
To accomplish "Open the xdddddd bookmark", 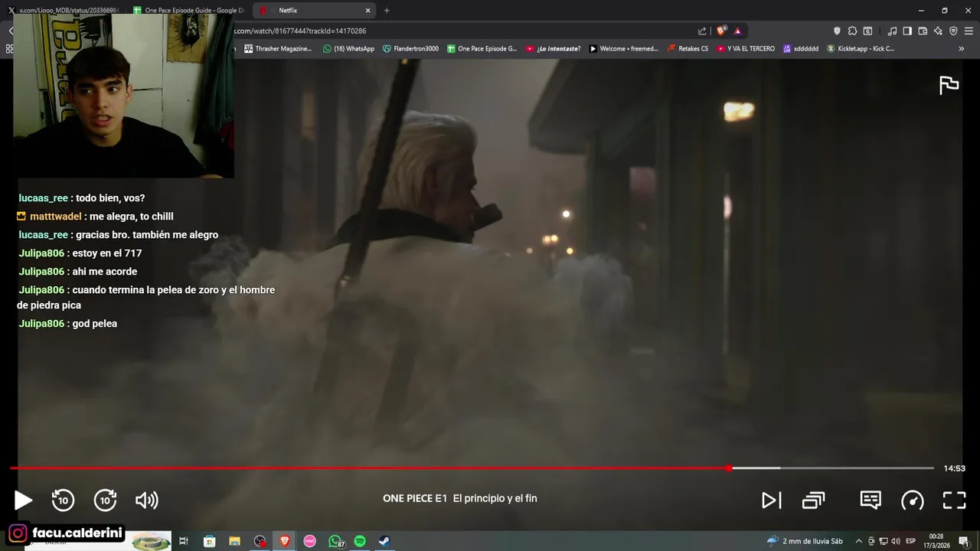I will pos(800,49).
